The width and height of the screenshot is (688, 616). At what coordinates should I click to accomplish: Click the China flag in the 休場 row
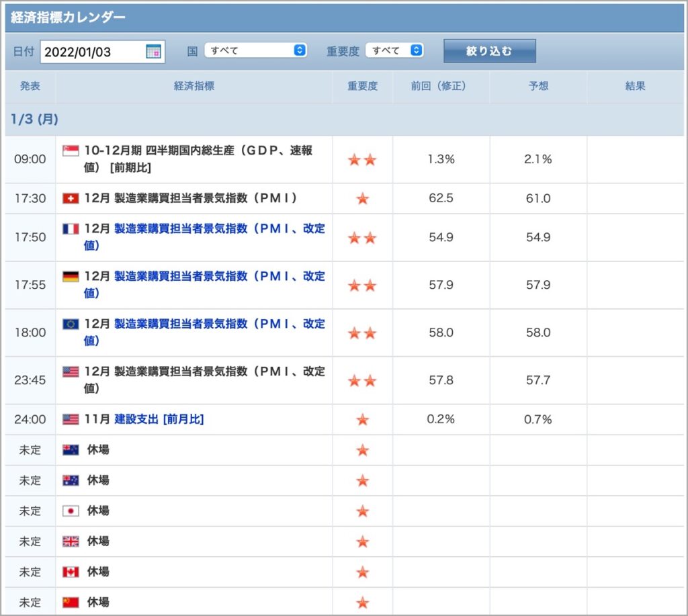coord(71,603)
